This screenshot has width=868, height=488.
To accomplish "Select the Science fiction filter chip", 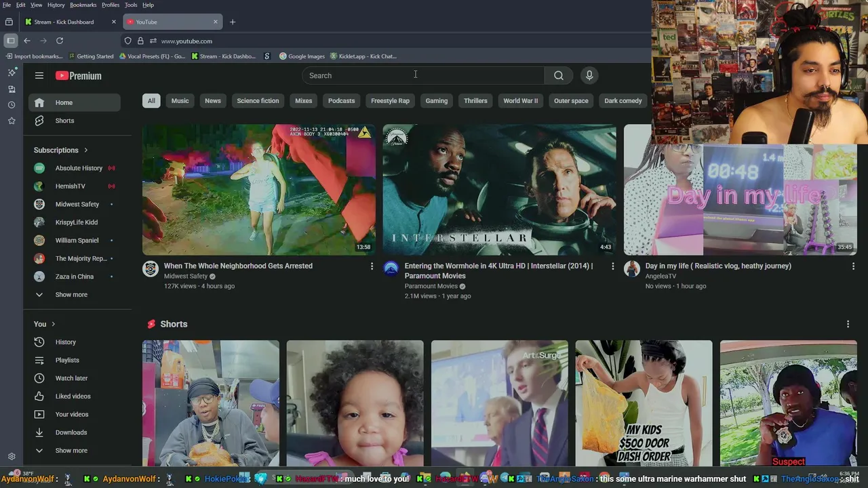I will 258,101.
